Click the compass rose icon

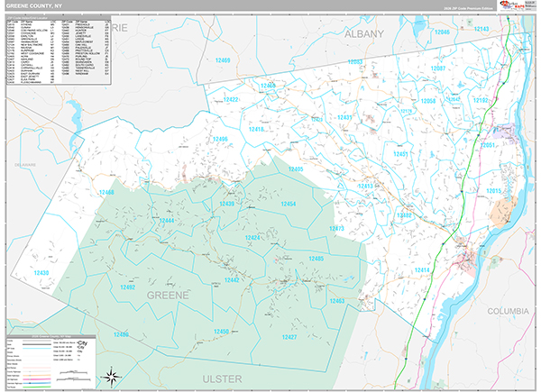(111, 376)
